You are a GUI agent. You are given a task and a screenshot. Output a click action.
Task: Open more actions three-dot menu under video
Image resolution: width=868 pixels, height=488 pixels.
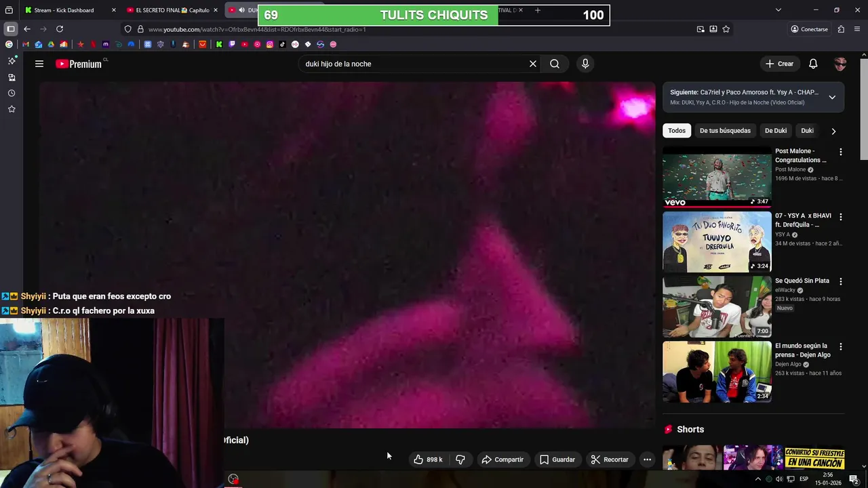[x=647, y=460]
